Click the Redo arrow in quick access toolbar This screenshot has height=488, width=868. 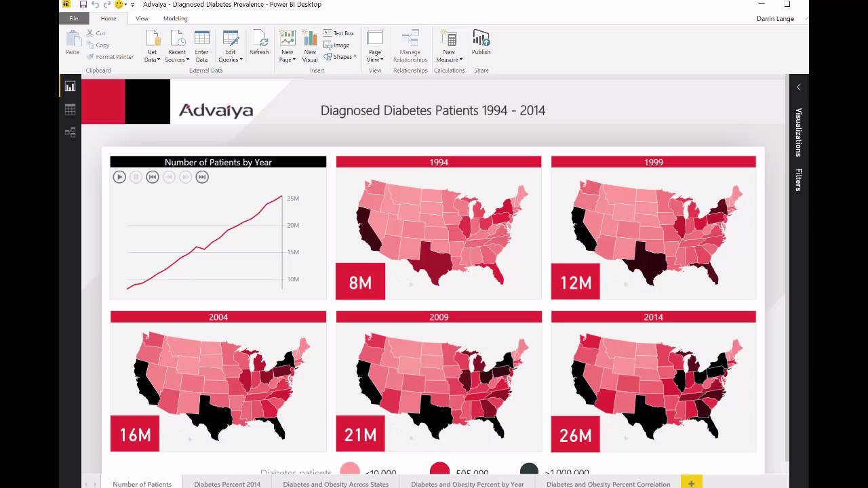click(x=106, y=5)
